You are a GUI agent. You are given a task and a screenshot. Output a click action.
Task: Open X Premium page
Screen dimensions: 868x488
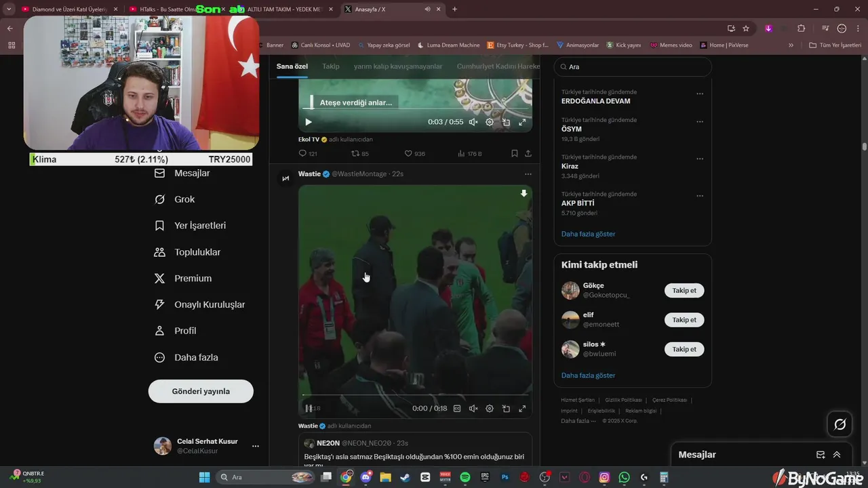pyautogui.click(x=183, y=279)
